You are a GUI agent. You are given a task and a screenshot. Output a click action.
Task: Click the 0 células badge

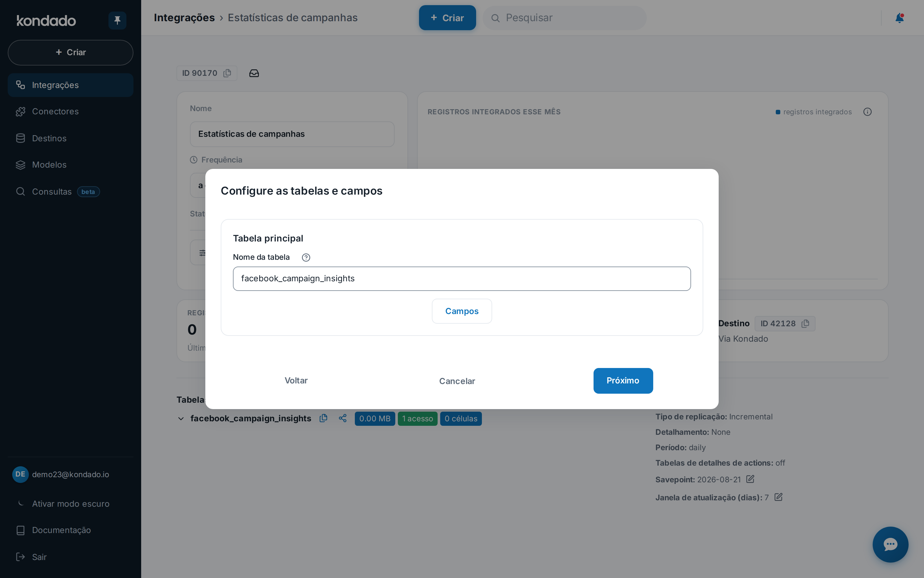click(461, 419)
